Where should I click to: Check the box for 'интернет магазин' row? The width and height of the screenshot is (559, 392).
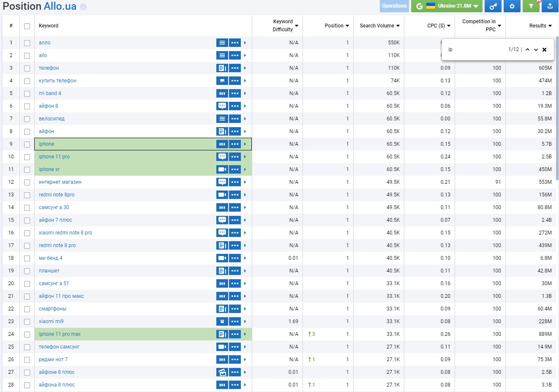click(27, 182)
